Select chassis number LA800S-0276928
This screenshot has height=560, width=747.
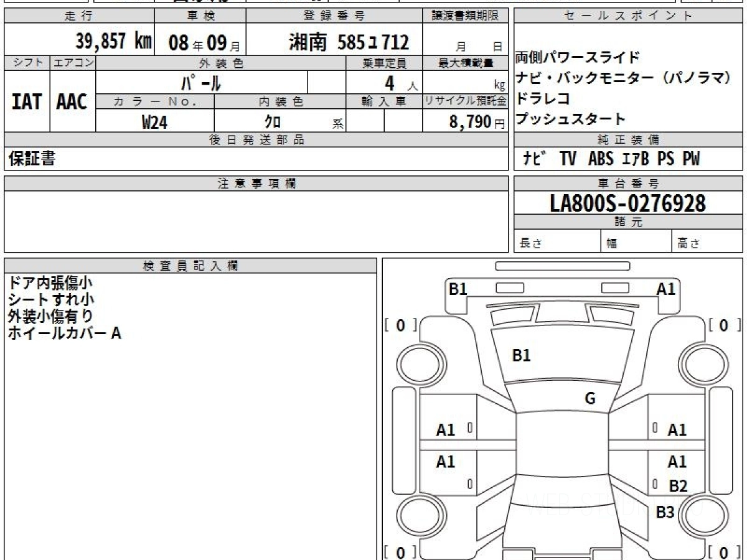(628, 203)
